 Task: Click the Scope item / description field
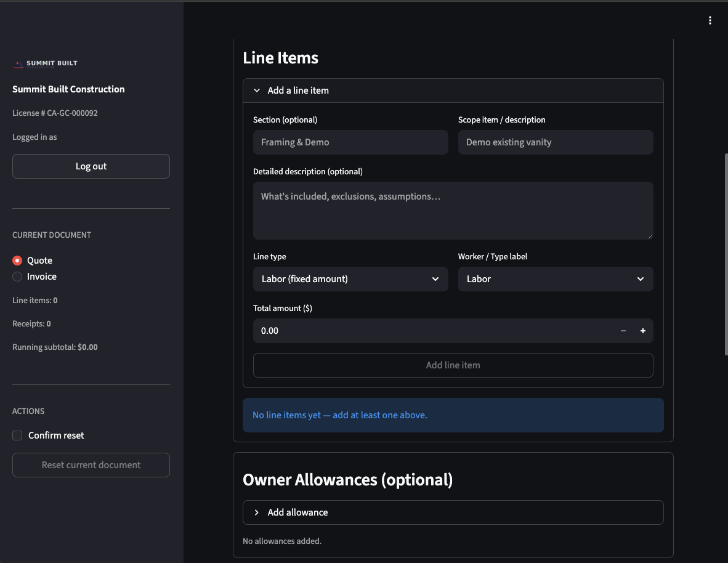pyautogui.click(x=556, y=142)
